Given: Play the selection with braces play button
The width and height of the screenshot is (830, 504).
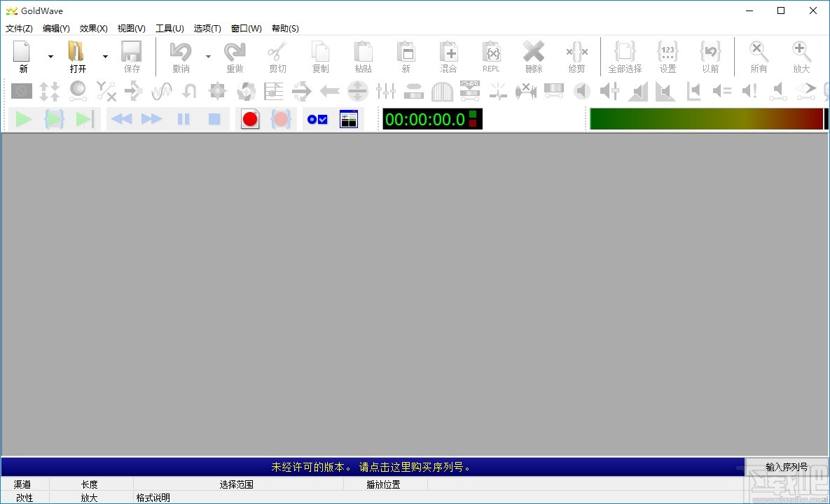Looking at the screenshot, I should [x=54, y=120].
